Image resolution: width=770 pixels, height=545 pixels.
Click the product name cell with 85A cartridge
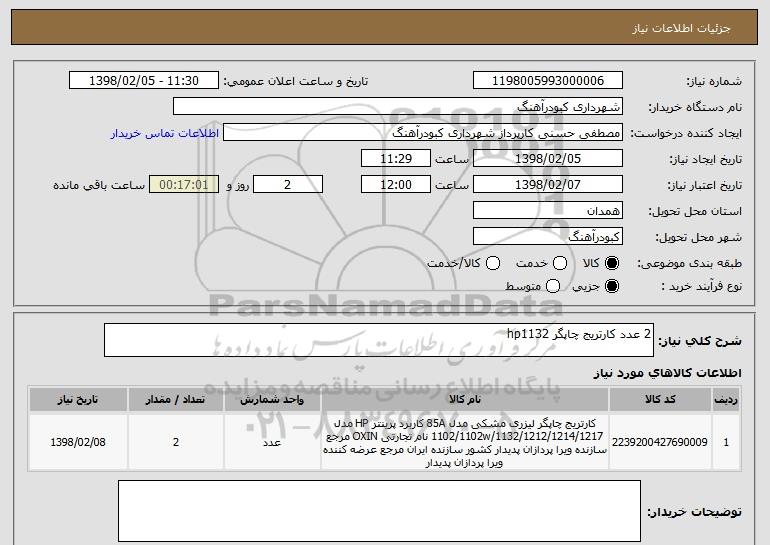point(465,442)
